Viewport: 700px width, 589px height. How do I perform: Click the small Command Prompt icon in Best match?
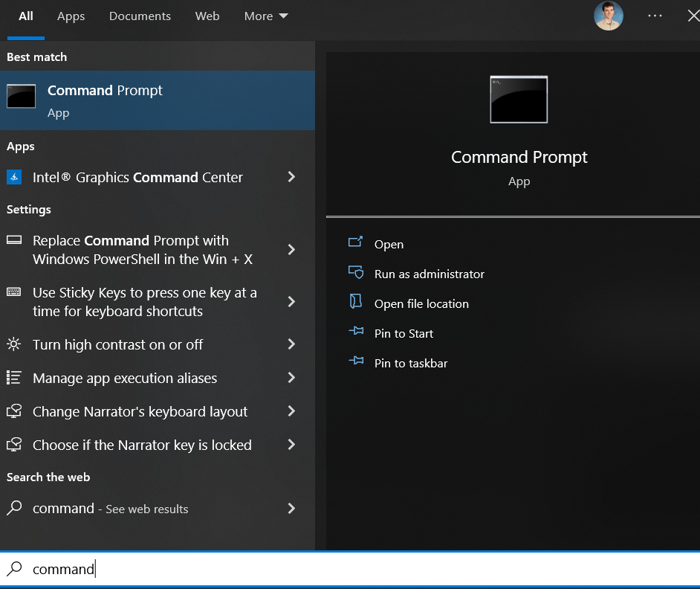[21, 96]
